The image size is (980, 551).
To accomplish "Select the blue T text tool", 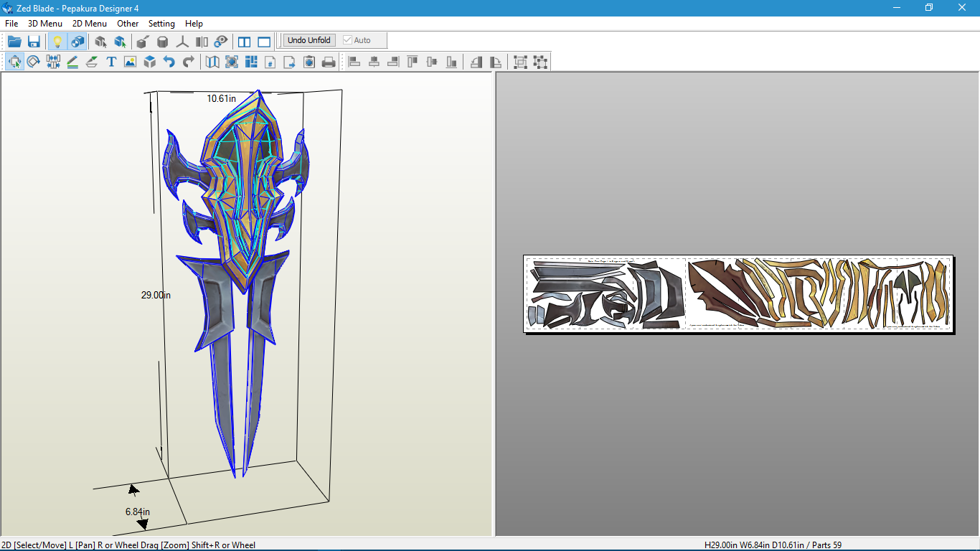I will (x=111, y=62).
